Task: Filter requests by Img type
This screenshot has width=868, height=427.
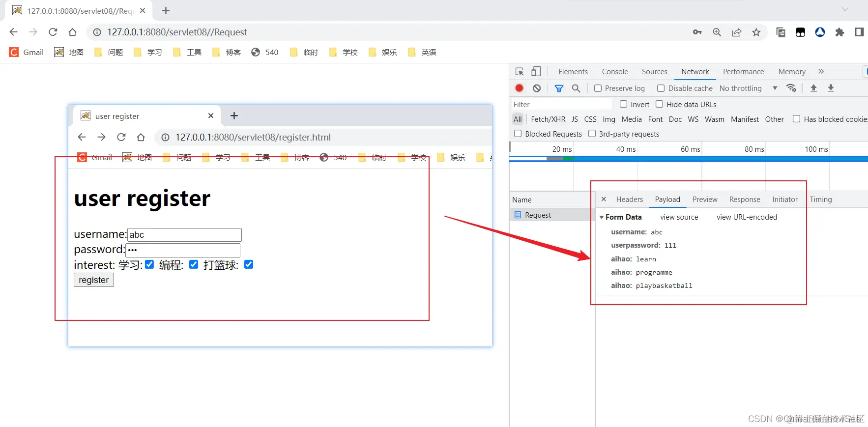Action: point(609,119)
